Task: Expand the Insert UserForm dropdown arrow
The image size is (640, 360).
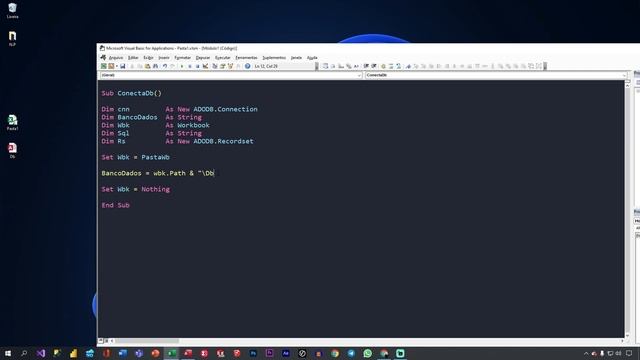Action: [117, 66]
